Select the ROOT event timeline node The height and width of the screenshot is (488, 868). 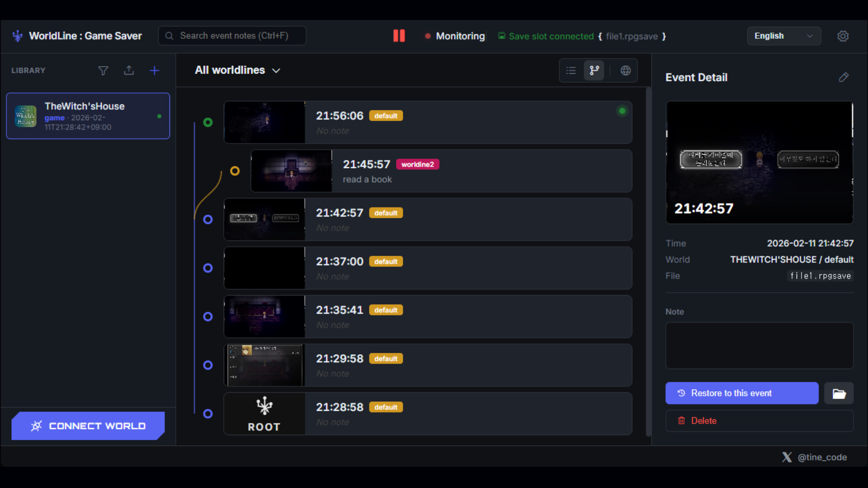[208, 413]
